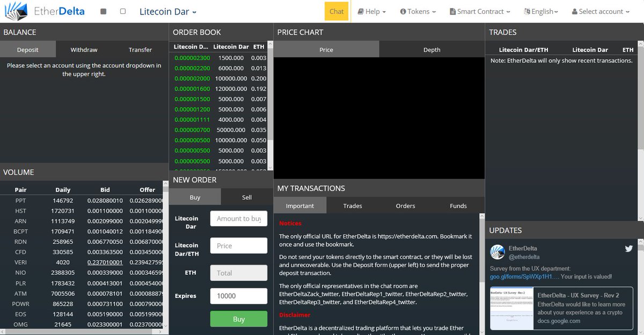
Task: Click the Trades panel scrollbar
Action: point(641,131)
